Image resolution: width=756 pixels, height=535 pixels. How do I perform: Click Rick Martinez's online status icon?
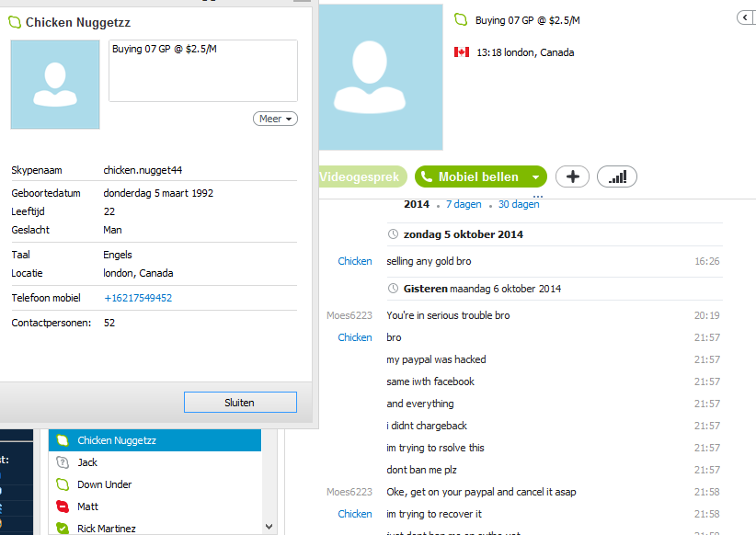tap(63, 529)
